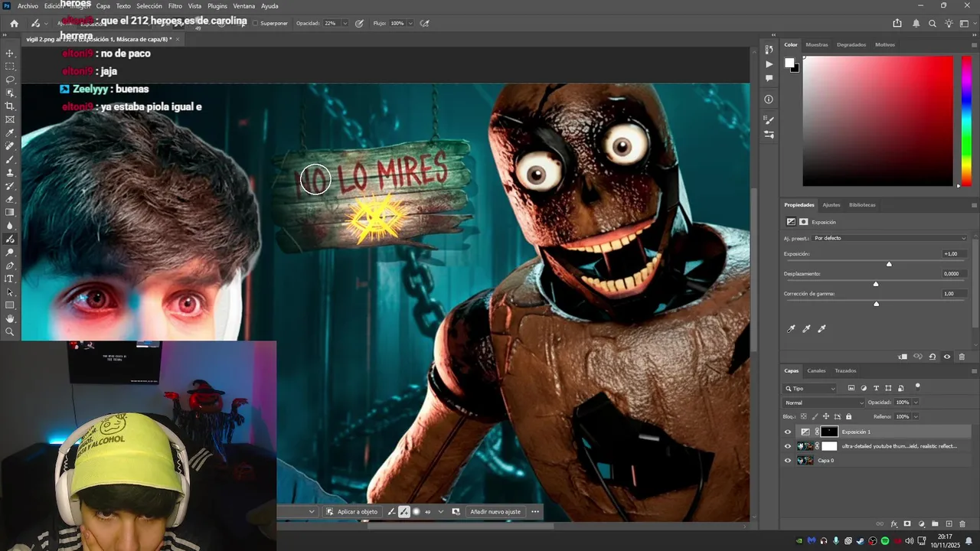Select the Eraser tool

[x=10, y=199]
